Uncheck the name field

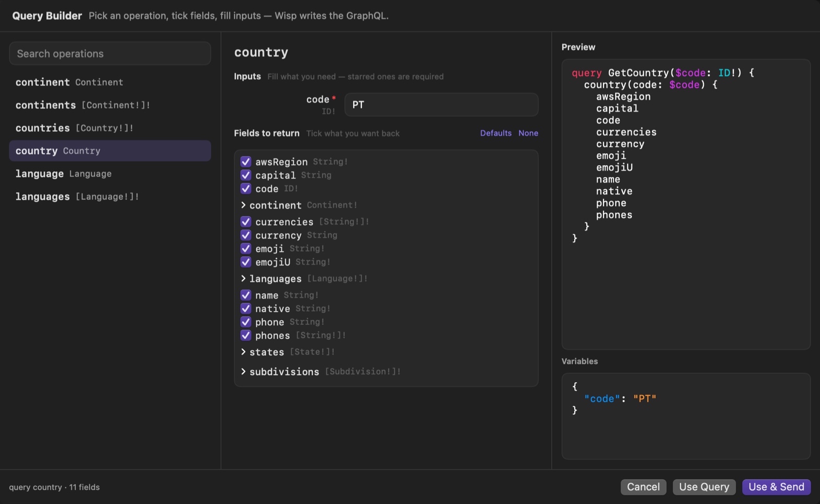click(246, 295)
